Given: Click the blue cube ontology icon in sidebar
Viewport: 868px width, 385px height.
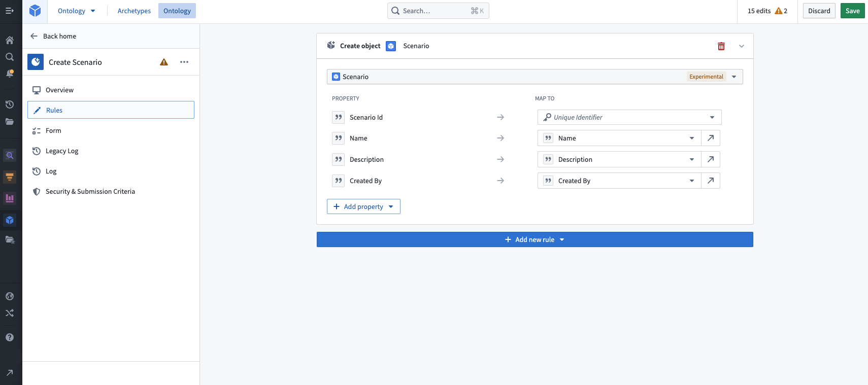Looking at the screenshot, I should coord(10,220).
